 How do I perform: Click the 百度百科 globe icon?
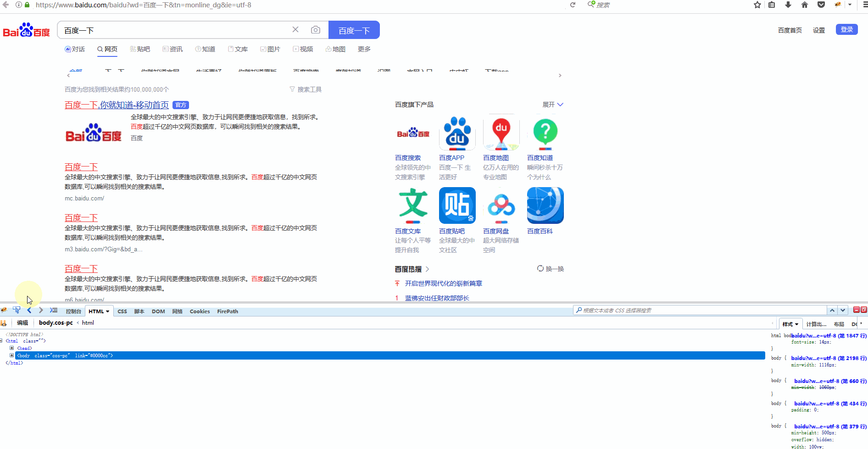click(x=545, y=205)
